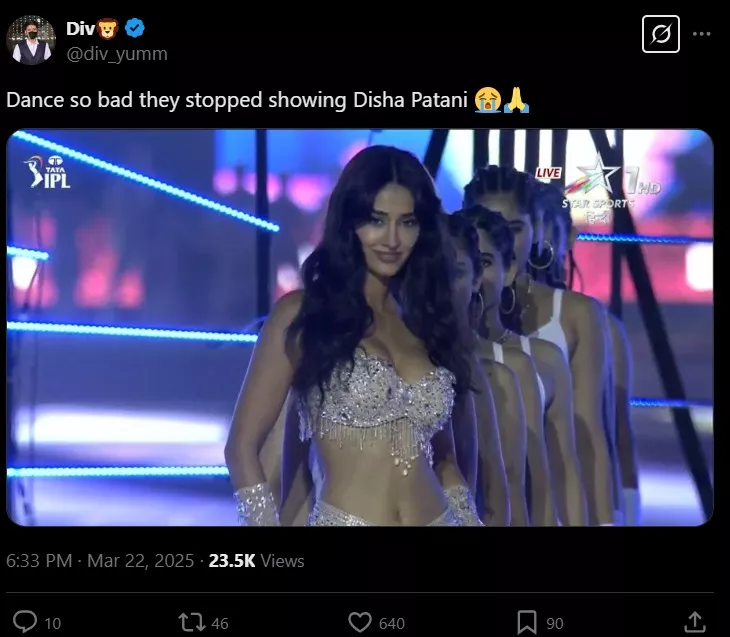Open the Disha Patani video thumbnail
Image resolution: width=730 pixels, height=637 pixels.
pos(360,327)
